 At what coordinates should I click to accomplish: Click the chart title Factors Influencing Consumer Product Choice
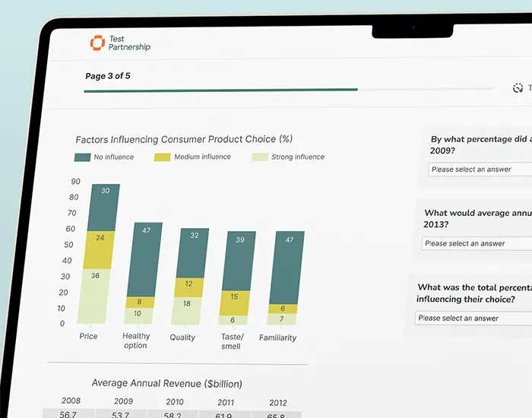(x=184, y=139)
